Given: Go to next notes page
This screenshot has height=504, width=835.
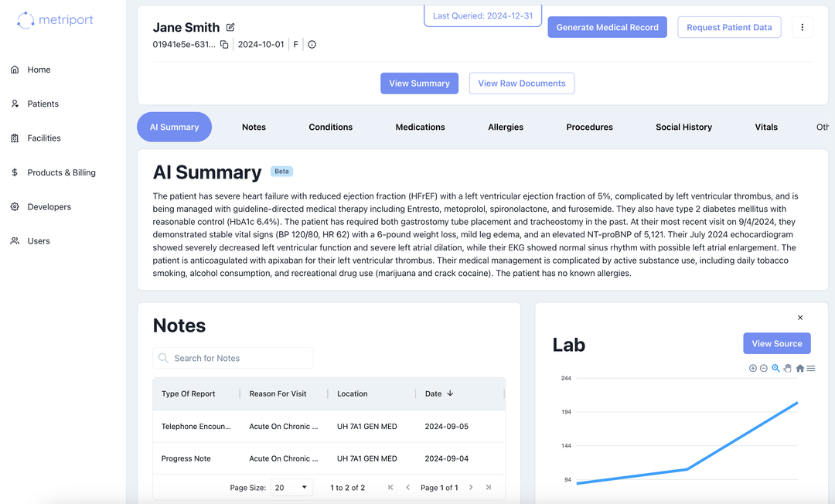Looking at the screenshot, I should 471,488.
